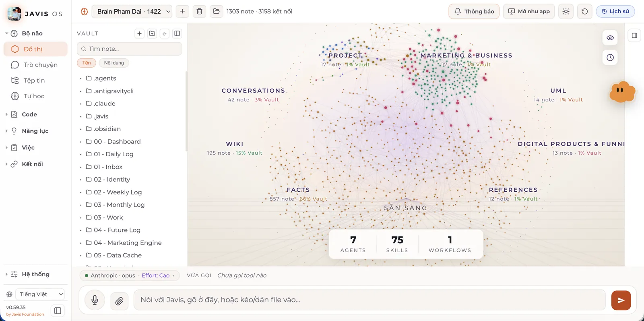Open the Tệp tin menu item
The image size is (644, 321).
(x=35, y=81)
